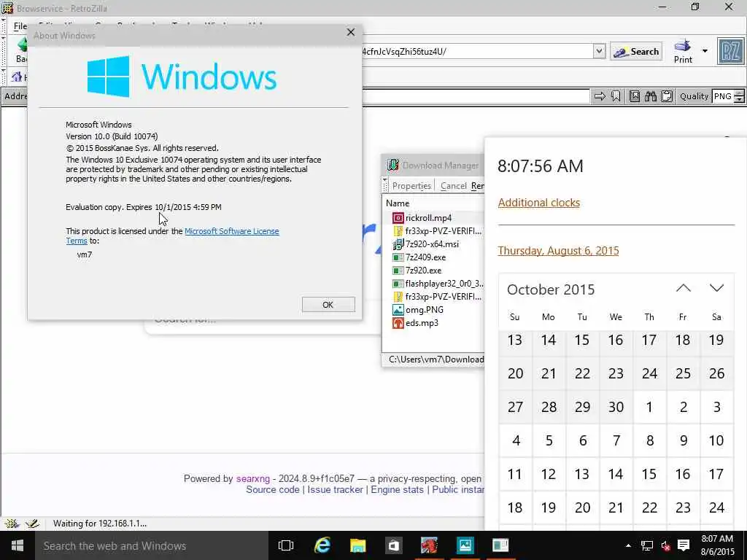Click the Print printer icon
Screen dimensions: 747x560
(683, 46)
